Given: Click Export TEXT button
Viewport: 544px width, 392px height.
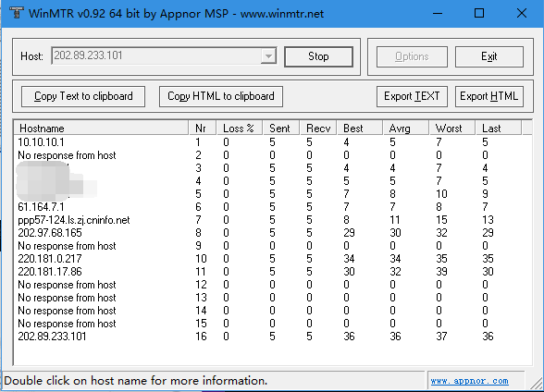Looking at the screenshot, I should click(x=412, y=96).
